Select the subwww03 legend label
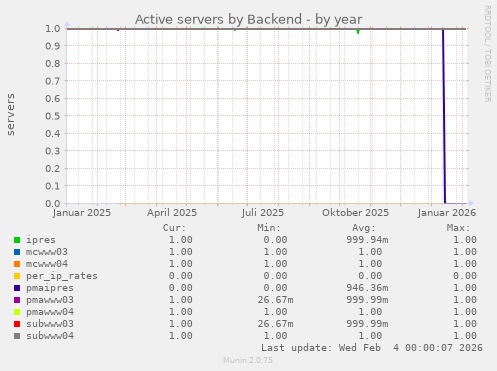Screen dimensions: 497x371 [x=50, y=324]
